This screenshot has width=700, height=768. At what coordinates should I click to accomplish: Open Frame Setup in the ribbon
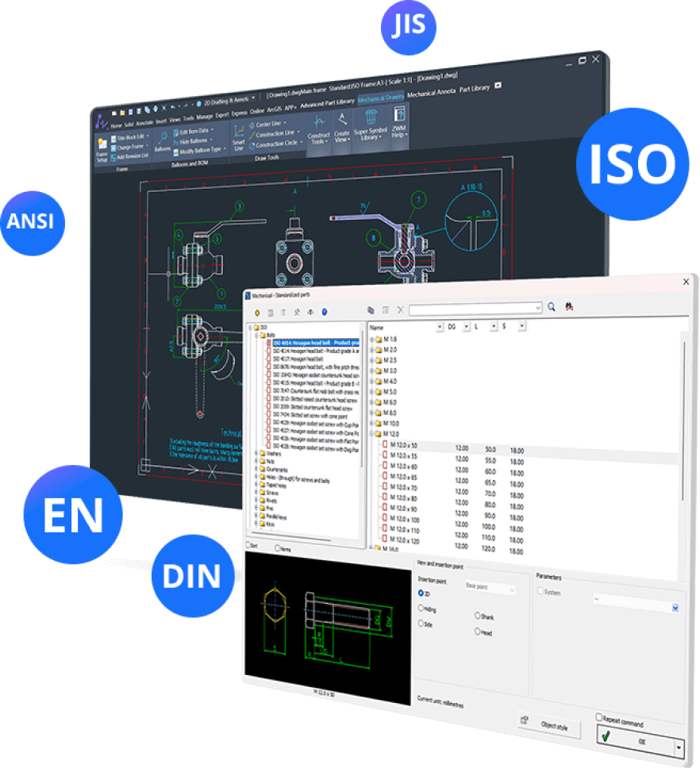coord(102,150)
